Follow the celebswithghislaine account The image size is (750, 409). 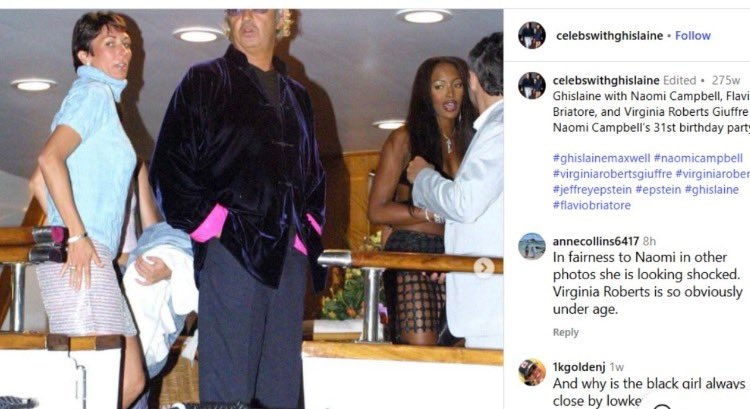[693, 35]
